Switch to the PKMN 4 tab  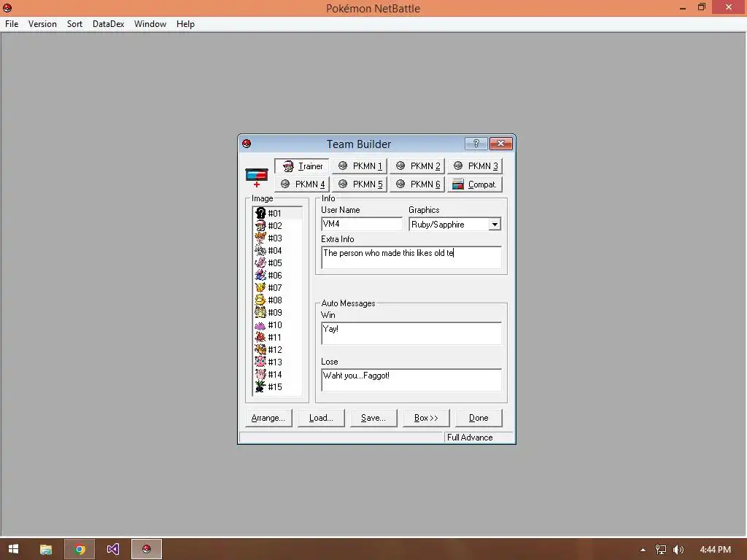click(x=301, y=184)
